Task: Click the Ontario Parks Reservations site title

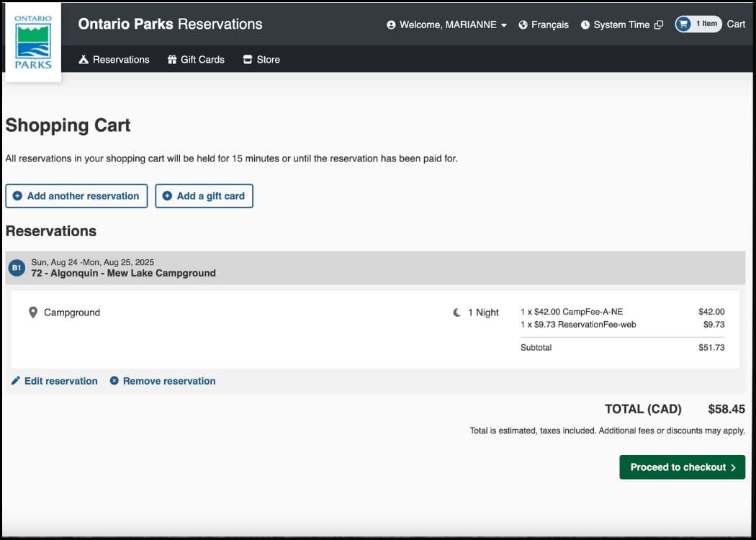Action: [170, 24]
